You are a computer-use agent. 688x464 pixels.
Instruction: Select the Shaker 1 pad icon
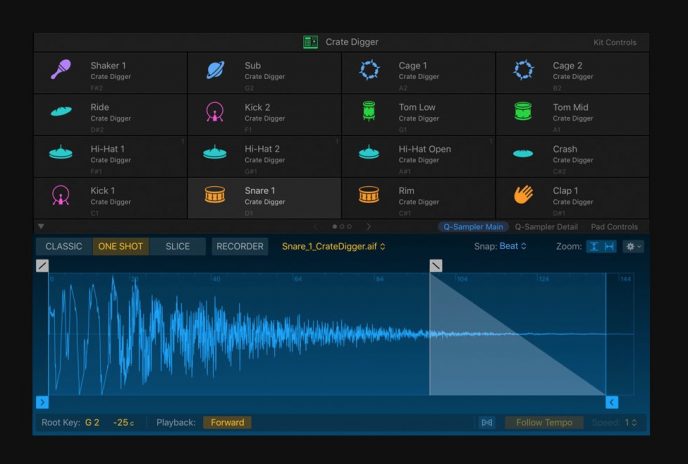[x=60, y=69]
